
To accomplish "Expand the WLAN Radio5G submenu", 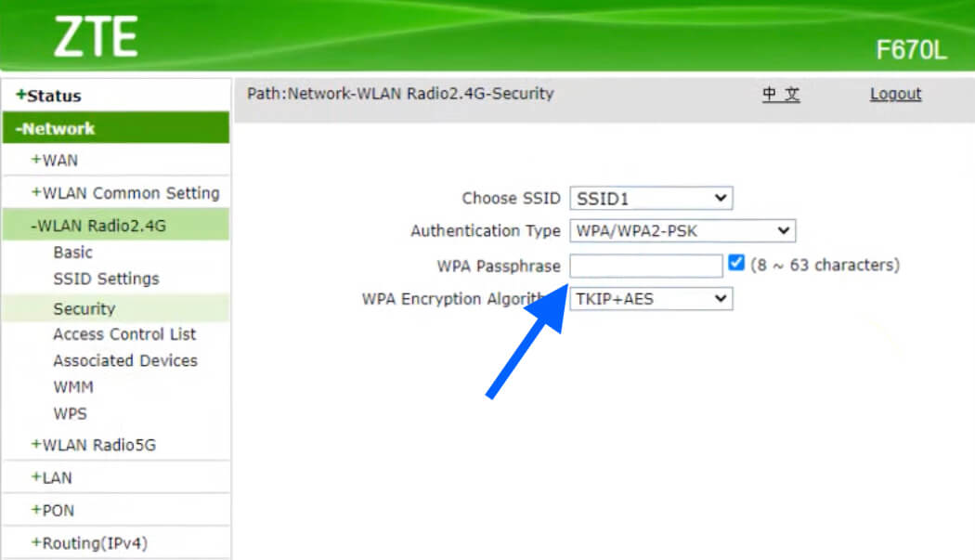I will click(x=94, y=445).
